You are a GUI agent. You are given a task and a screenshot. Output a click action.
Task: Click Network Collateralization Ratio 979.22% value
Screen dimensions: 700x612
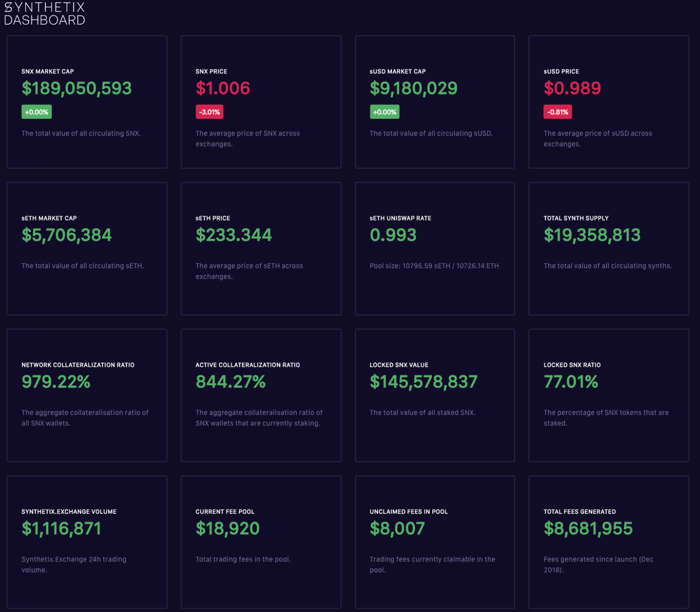point(56,382)
